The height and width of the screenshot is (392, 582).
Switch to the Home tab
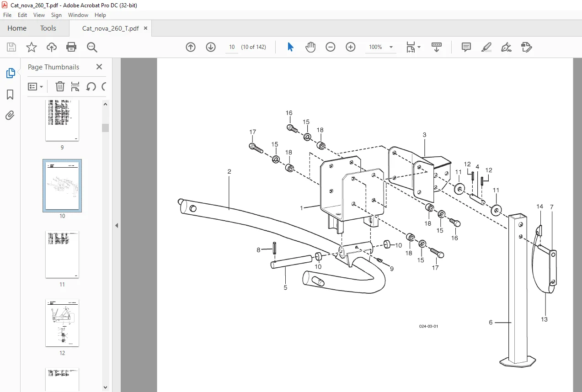click(x=17, y=28)
